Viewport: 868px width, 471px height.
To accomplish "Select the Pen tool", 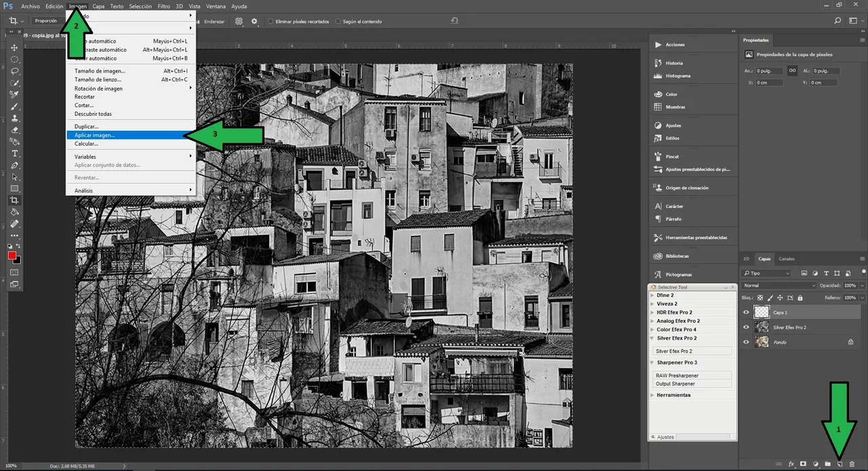I will [x=14, y=165].
